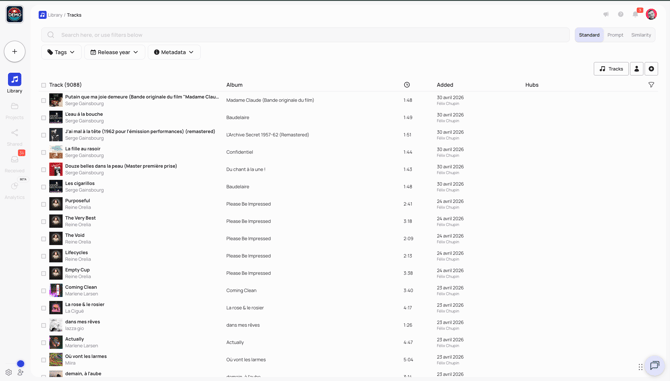The height and width of the screenshot is (381, 670).
Task: Open the Shared section icon
Action: tap(15, 132)
